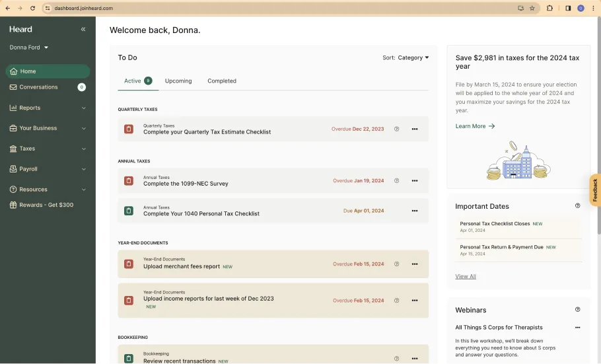Open the Conversations envelope item
Viewport: 601px width, 364px height.
pyautogui.click(x=48, y=87)
